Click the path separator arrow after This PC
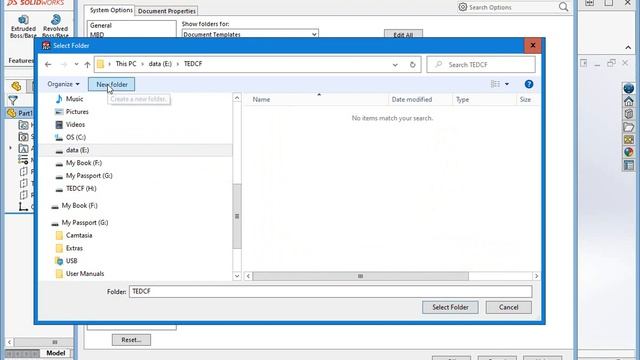 [142, 64]
